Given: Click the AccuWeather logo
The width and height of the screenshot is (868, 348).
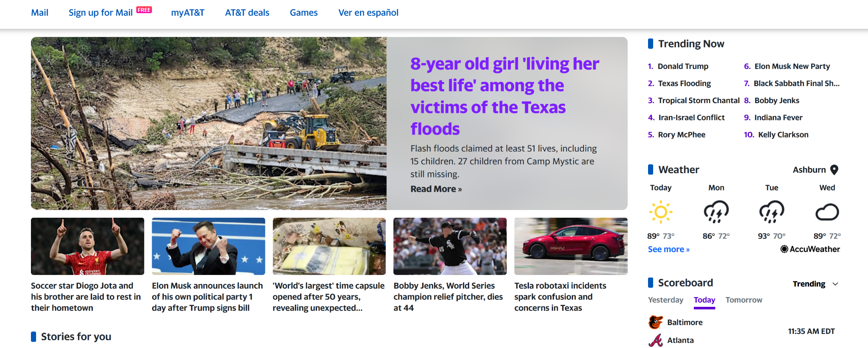Looking at the screenshot, I should (x=810, y=249).
